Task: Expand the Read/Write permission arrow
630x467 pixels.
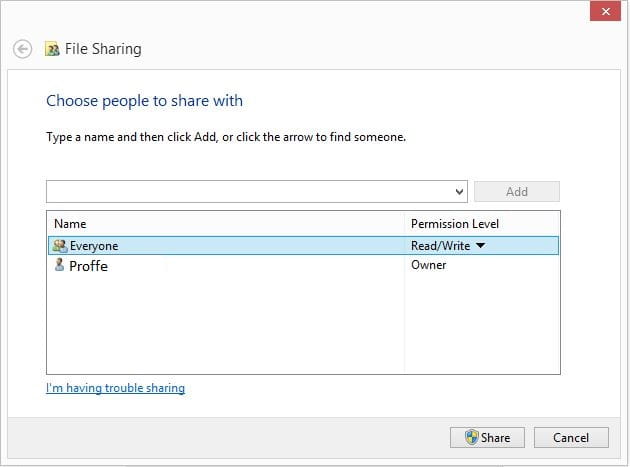Action: [480, 246]
